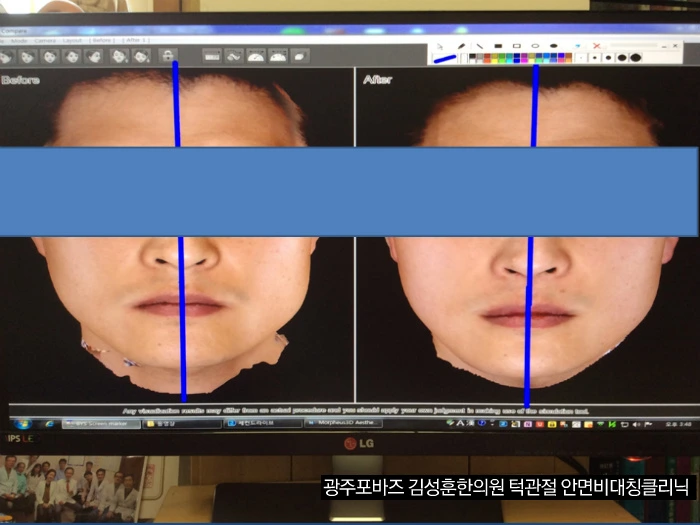The width and height of the screenshot is (700, 525).
Task: Select the fifth face profile view icon
Action: pos(93,57)
